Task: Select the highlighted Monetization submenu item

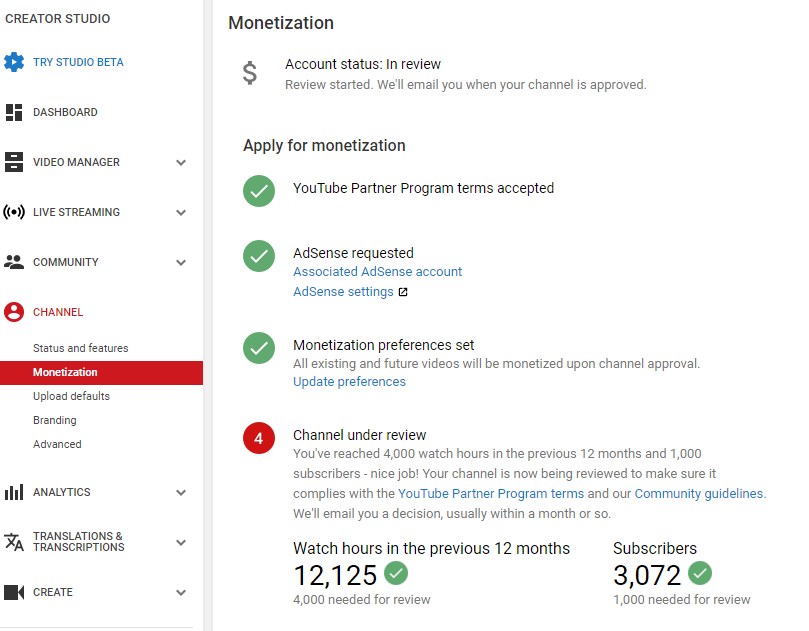Action: point(101,373)
